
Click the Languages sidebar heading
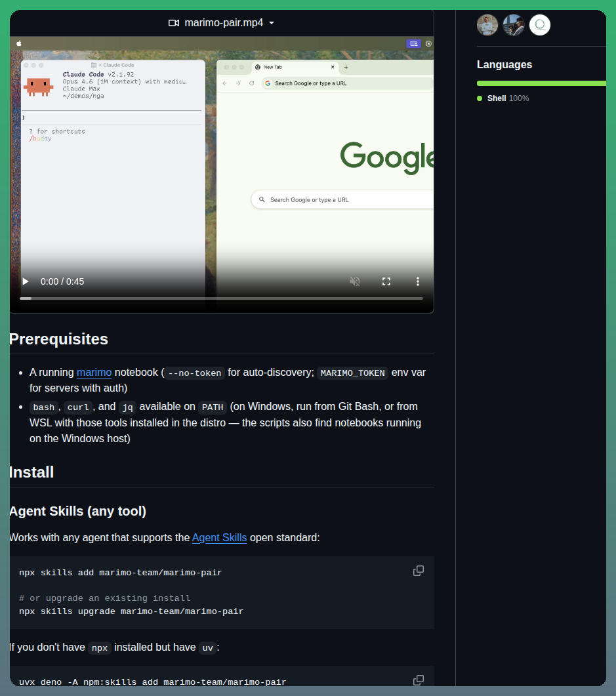click(504, 64)
